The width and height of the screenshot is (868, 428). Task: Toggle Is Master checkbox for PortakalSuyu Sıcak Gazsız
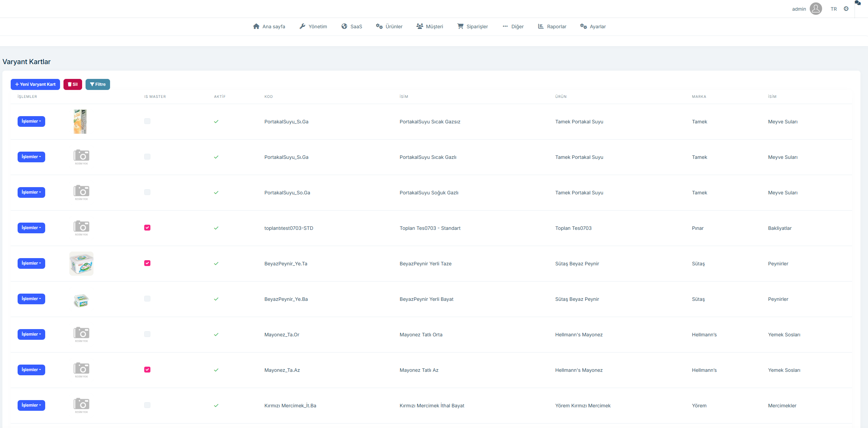point(147,121)
